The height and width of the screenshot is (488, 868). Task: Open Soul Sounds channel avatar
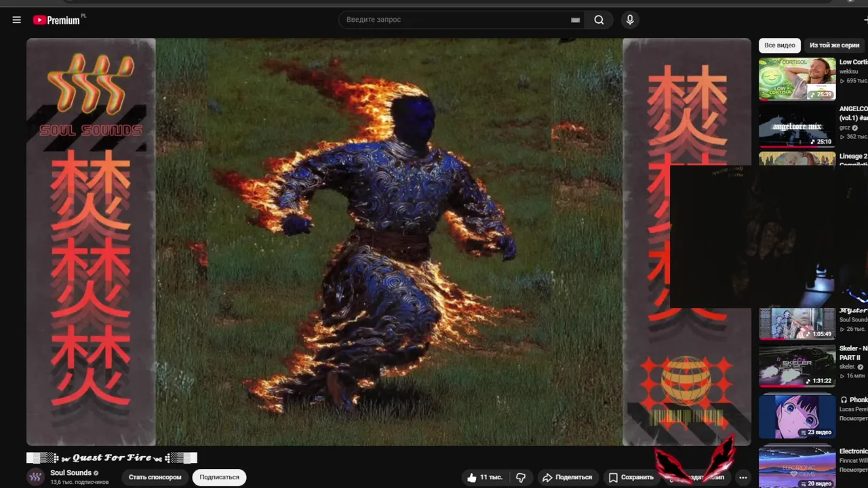point(35,477)
